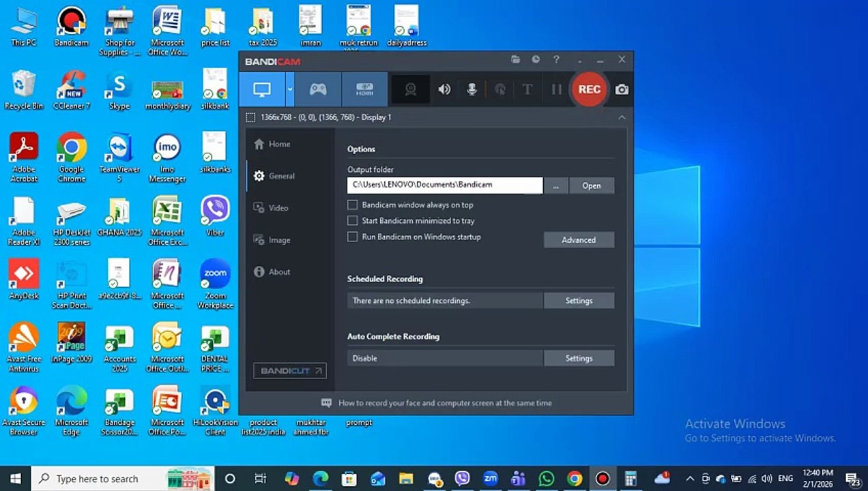
Task: Toggle the webcam overlay icon
Action: [410, 89]
